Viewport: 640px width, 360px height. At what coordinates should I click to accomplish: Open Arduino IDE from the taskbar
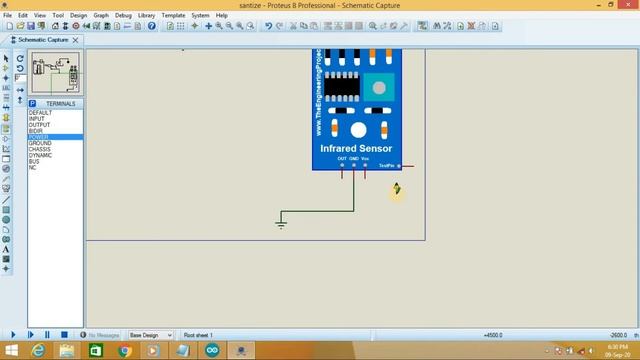(x=212, y=351)
